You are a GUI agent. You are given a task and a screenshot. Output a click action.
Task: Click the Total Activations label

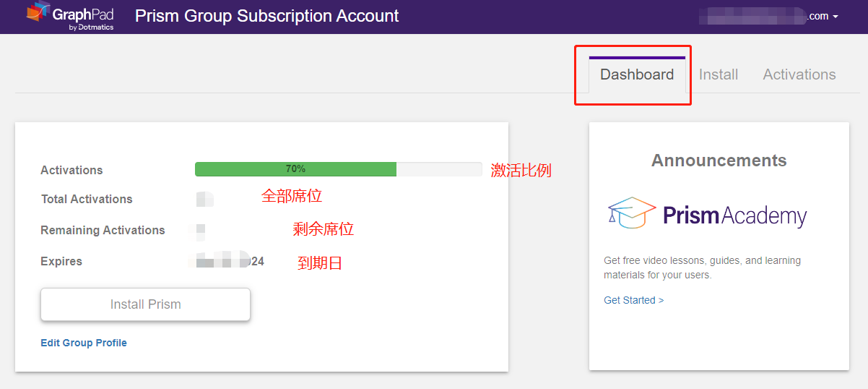coord(87,199)
